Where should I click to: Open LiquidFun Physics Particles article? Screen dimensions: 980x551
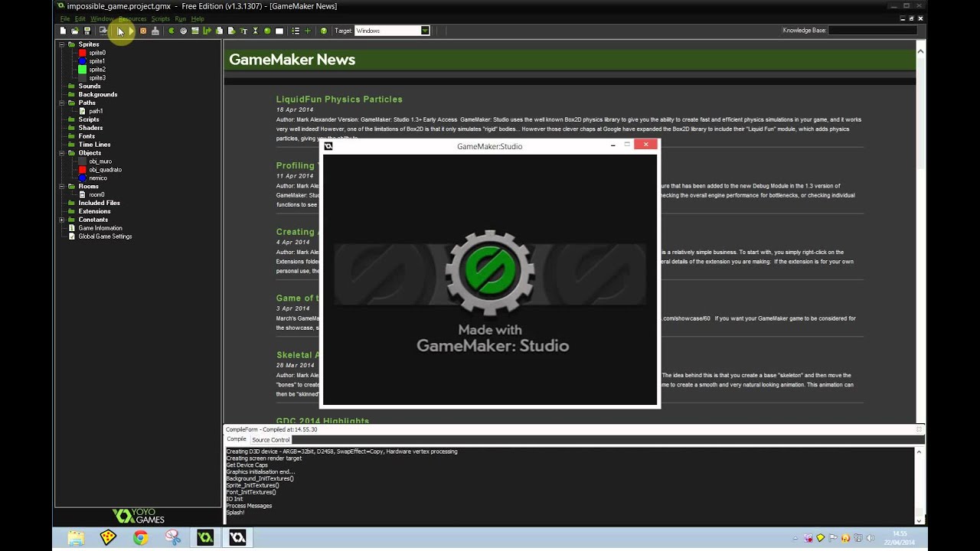click(339, 99)
